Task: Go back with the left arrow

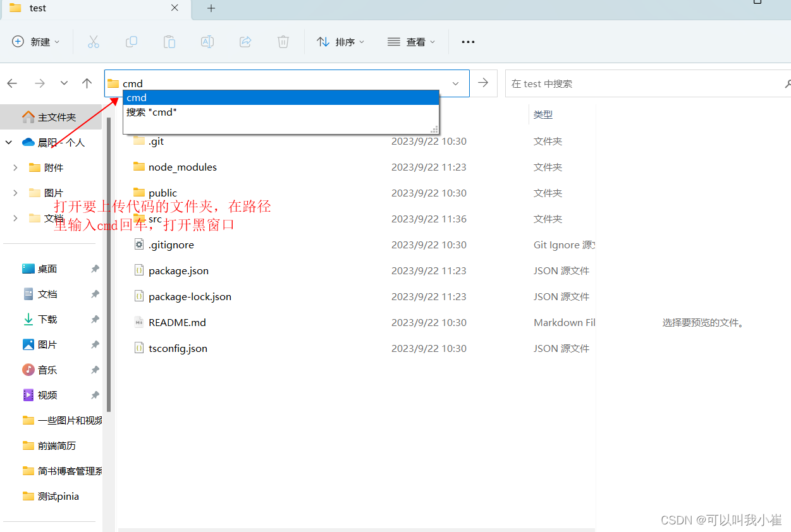Action: coord(12,83)
